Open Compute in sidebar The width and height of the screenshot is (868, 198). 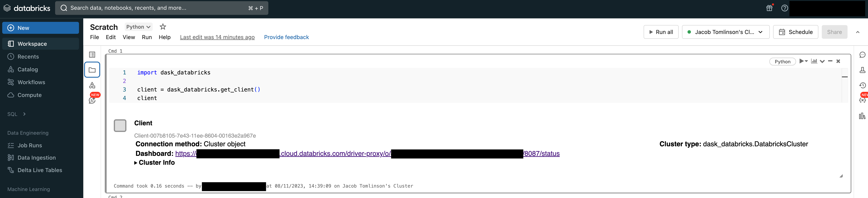click(25, 95)
